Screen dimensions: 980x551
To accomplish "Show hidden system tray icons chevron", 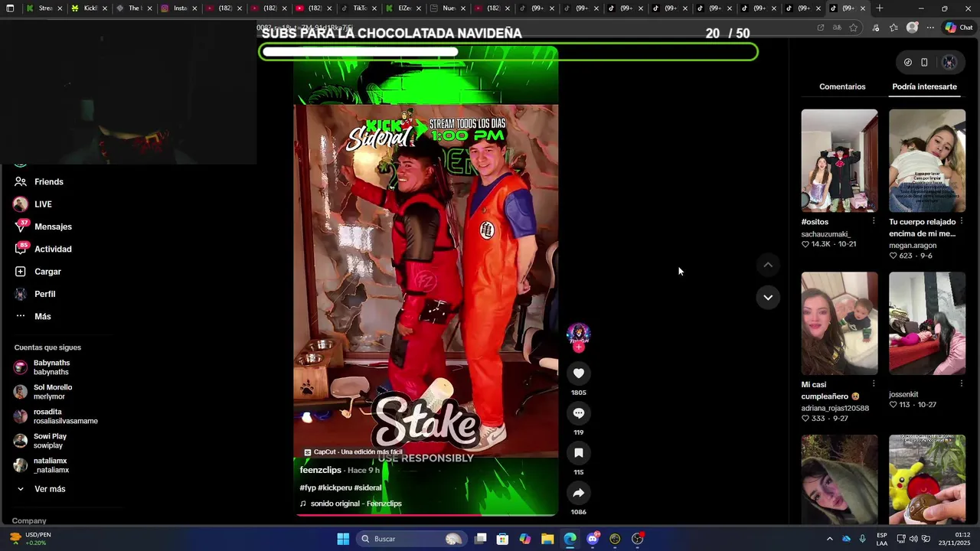I will (x=829, y=539).
